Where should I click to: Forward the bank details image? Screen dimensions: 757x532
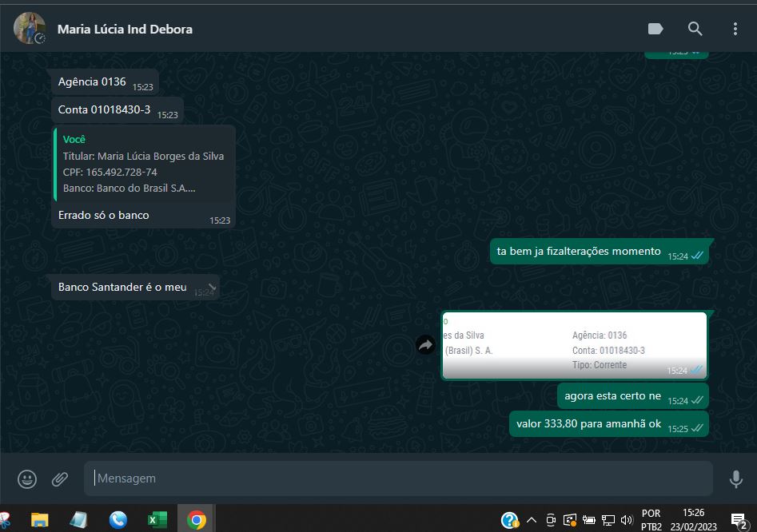click(x=425, y=345)
